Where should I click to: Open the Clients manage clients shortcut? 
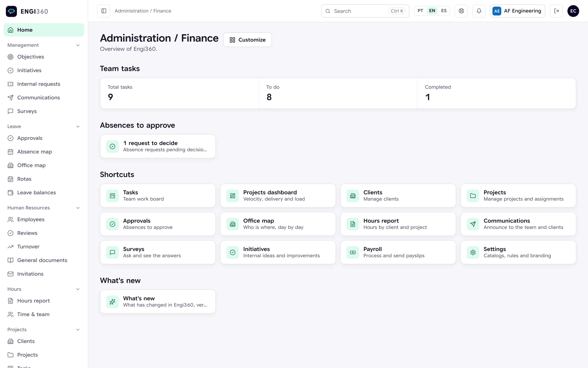coord(398,196)
